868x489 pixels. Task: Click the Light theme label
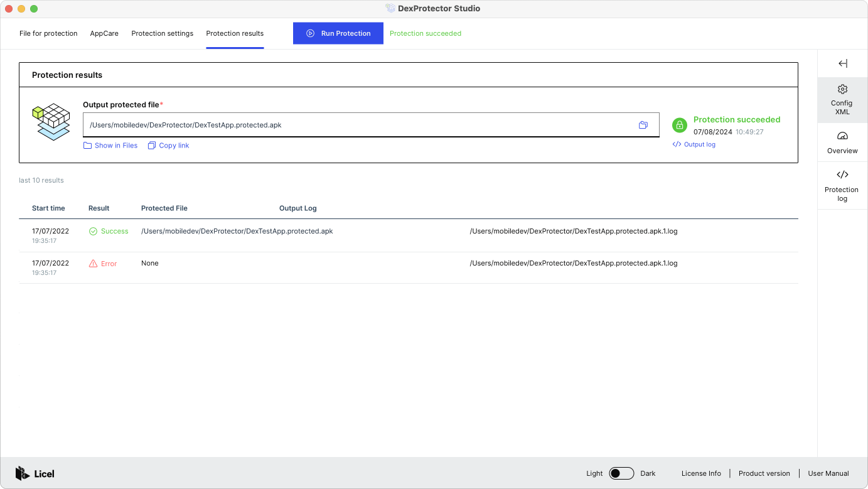point(594,473)
